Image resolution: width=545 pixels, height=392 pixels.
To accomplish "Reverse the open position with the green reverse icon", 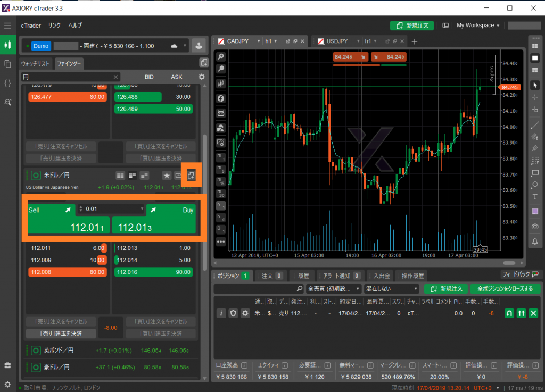I will click(x=509, y=313).
